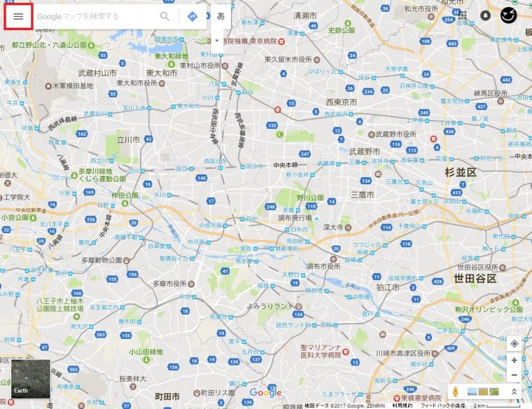Click the 武蔵野市 city label
Viewport: 532px width, 409px height.
pos(365,152)
